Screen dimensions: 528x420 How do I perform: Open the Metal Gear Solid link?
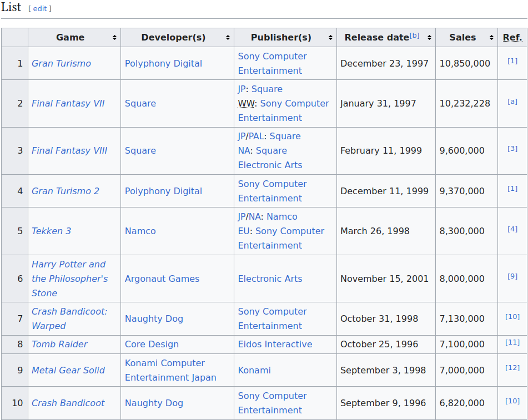click(x=68, y=370)
